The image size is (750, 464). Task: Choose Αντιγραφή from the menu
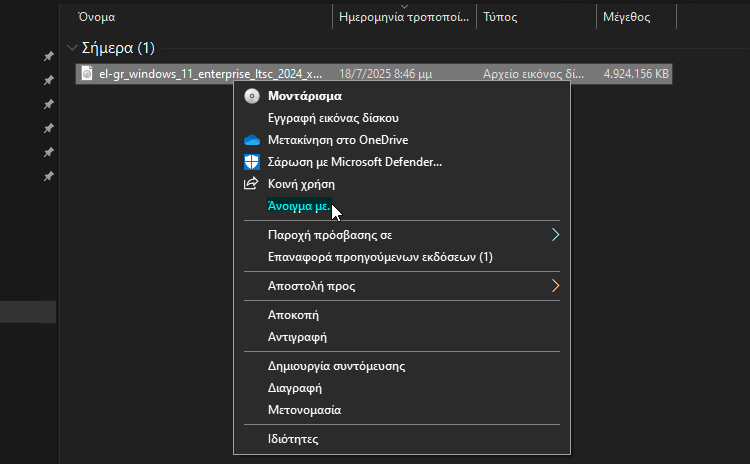297,337
